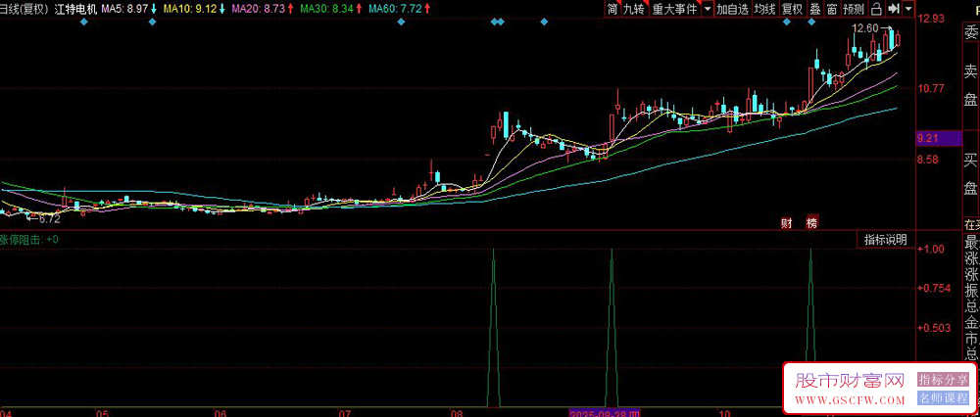This screenshot has height=417, width=980.
Task: Click the 08 month label on time axis
Action: coord(458,413)
